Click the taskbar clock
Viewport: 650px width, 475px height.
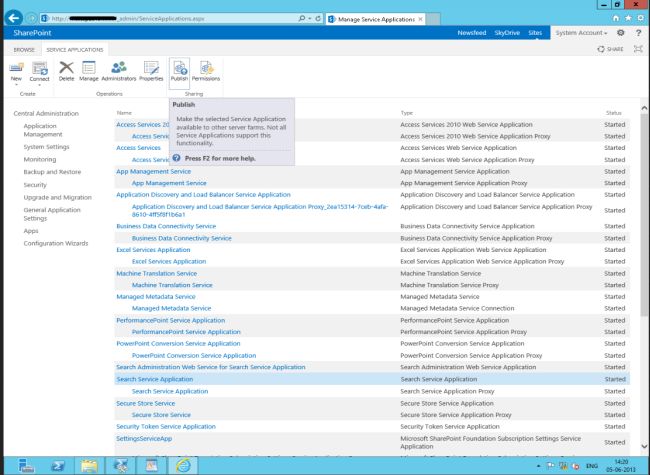click(621, 465)
